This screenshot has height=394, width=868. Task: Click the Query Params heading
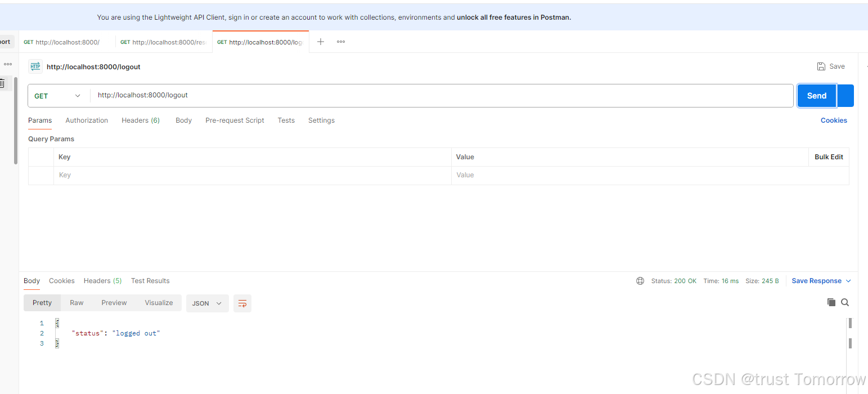51,139
